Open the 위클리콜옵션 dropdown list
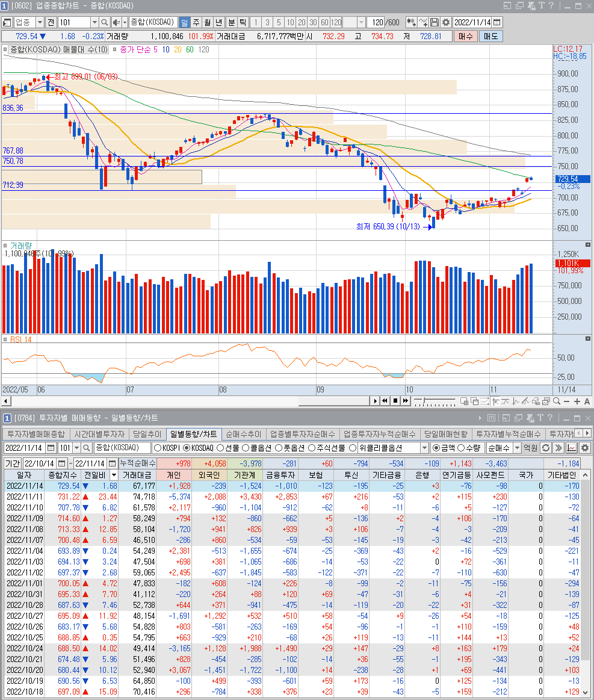This screenshot has height=700, width=594. 424,448
